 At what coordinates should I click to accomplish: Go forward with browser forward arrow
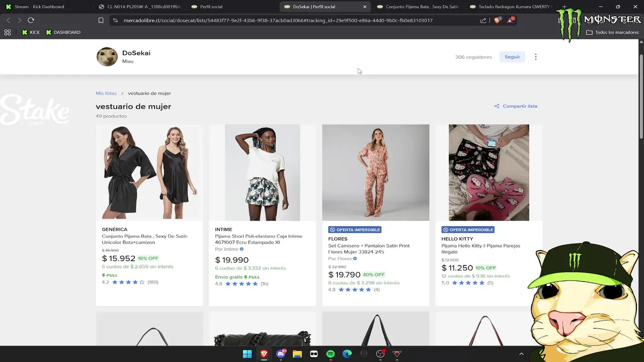(x=19, y=20)
